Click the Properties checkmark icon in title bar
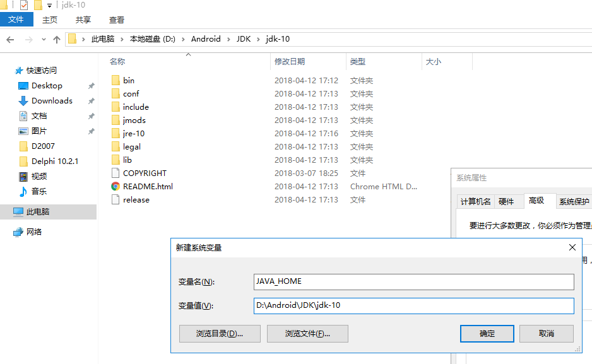 click(x=24, y=5)
